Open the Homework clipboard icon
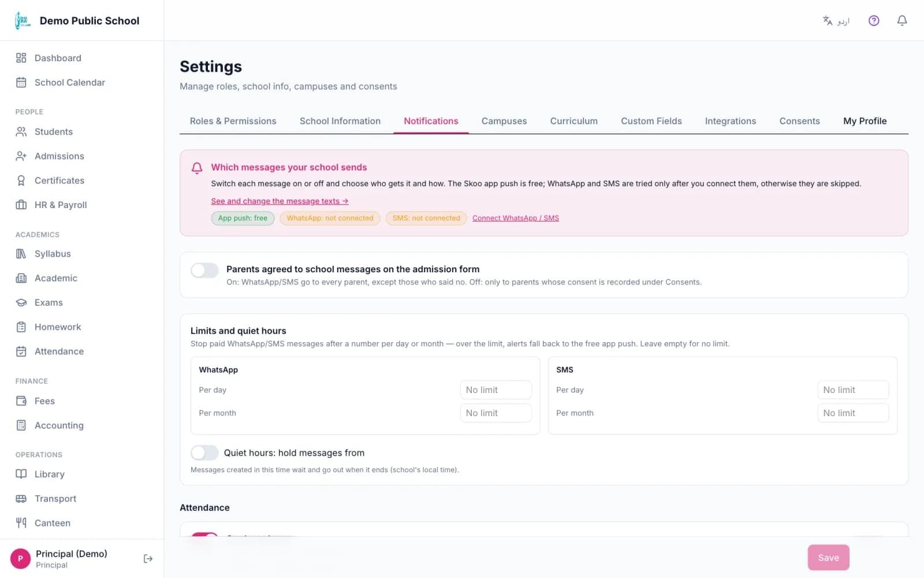Screen dimensions: 924x578 pos(21,327)
